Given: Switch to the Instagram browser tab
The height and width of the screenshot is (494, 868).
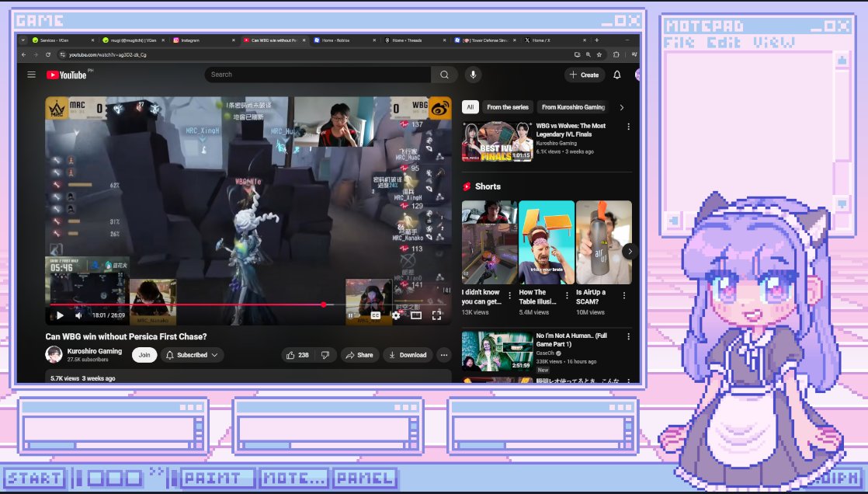Looking at the screenshot, I should coord(203,40).
